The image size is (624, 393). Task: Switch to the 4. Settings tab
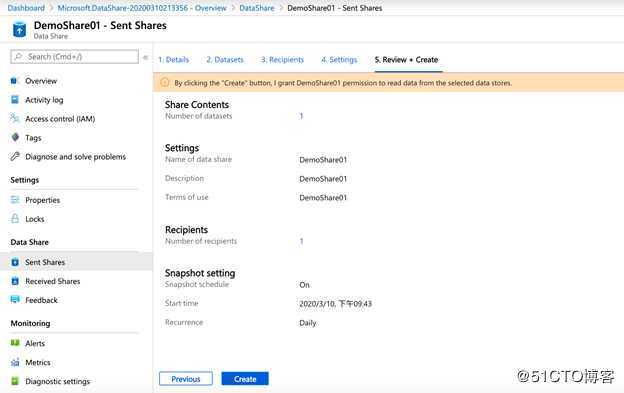[x=339, y=60]
